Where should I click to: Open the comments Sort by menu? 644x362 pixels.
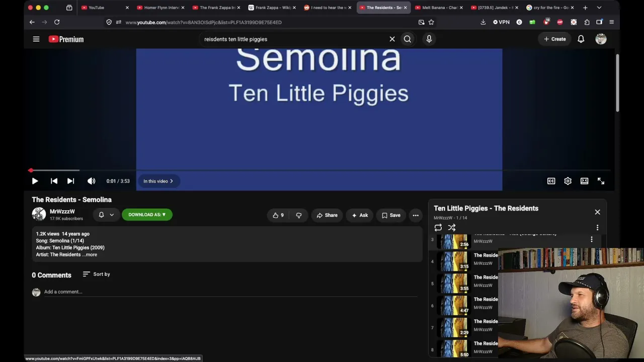[x=96, y=274]
